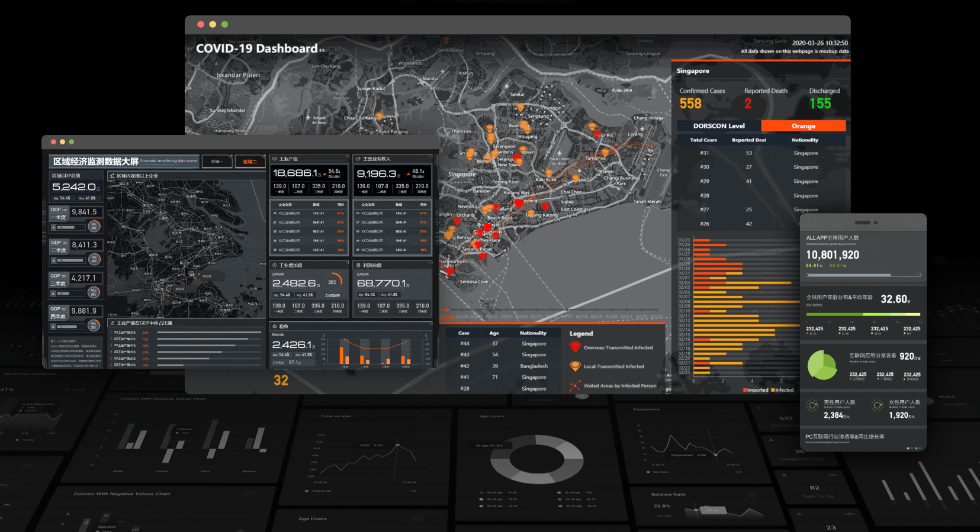Click the Overseas-Transmitted Infected legend marker icon
The height and width of the screenshot is (532, 980).
(575, 347)
